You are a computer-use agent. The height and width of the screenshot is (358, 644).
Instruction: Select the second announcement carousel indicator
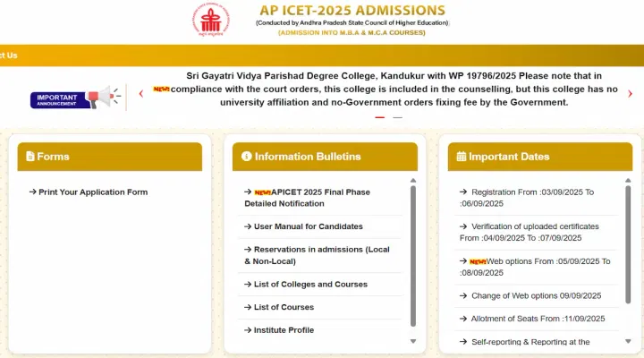[397, 117]
